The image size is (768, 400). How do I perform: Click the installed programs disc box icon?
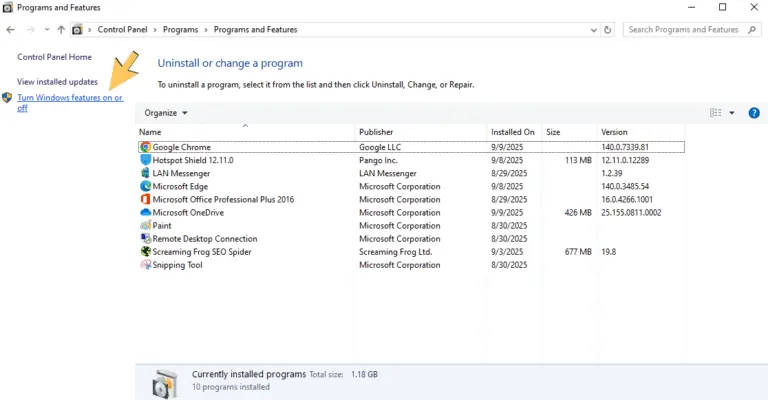pyautogui.click(x=165, y=383)
